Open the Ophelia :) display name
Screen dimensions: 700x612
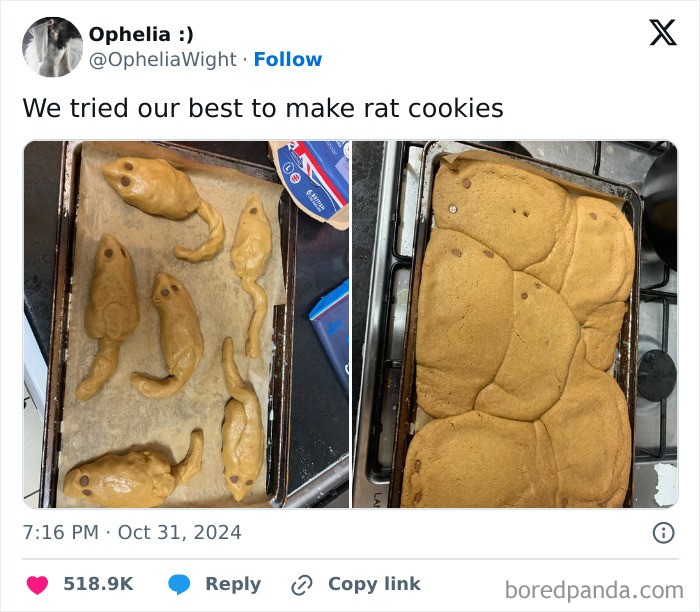coord(141,34)
